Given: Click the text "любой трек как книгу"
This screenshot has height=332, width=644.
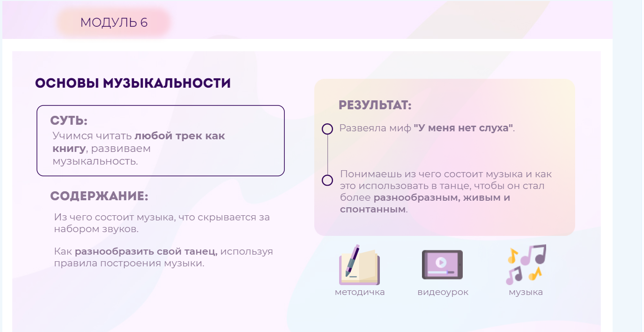Looking at the screenshot, I should (139, 143).
